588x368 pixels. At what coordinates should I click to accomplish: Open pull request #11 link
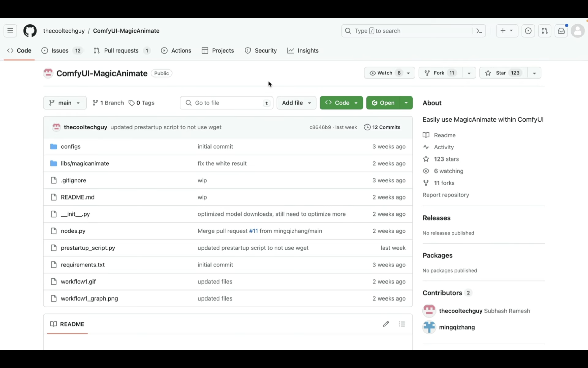tap(253, 231)
